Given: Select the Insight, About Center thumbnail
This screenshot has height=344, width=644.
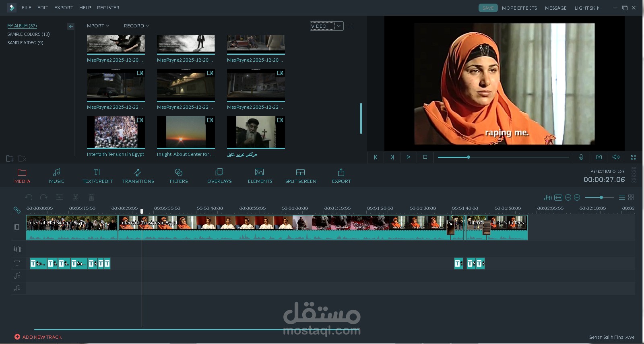Looking at the screenshot, I should (186, 132).
